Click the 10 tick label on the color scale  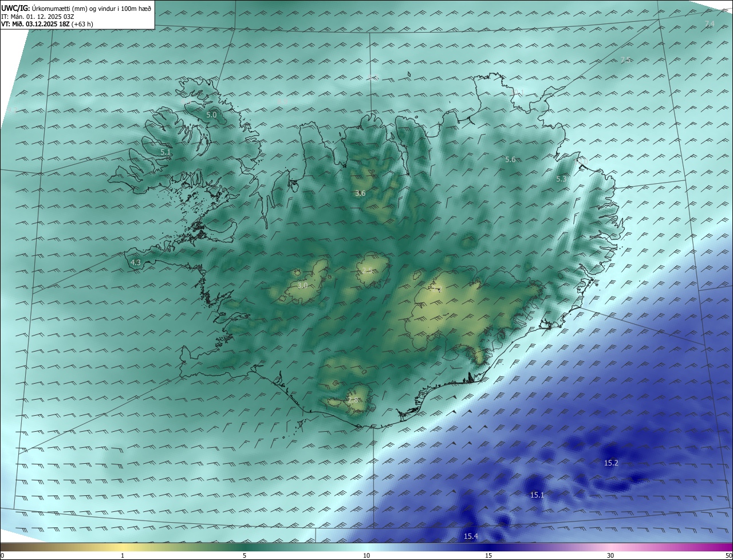point(366,556)
